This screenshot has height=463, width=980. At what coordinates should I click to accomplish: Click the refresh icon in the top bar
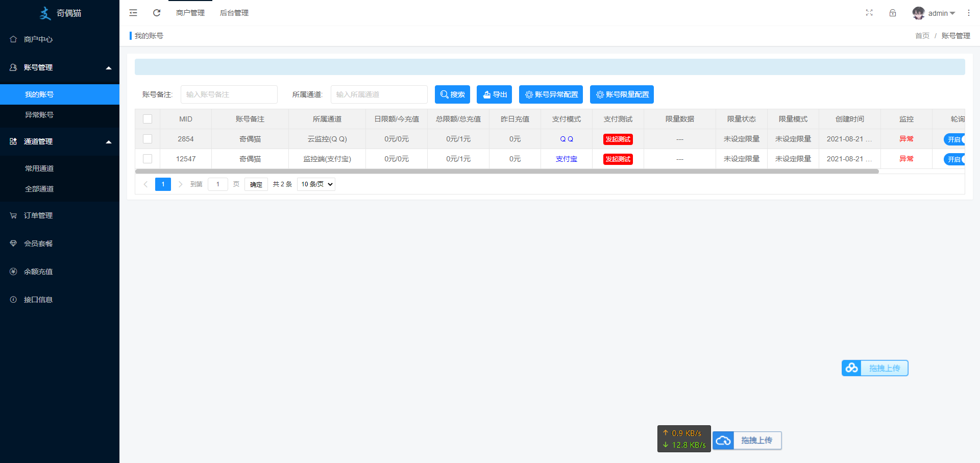157,13
